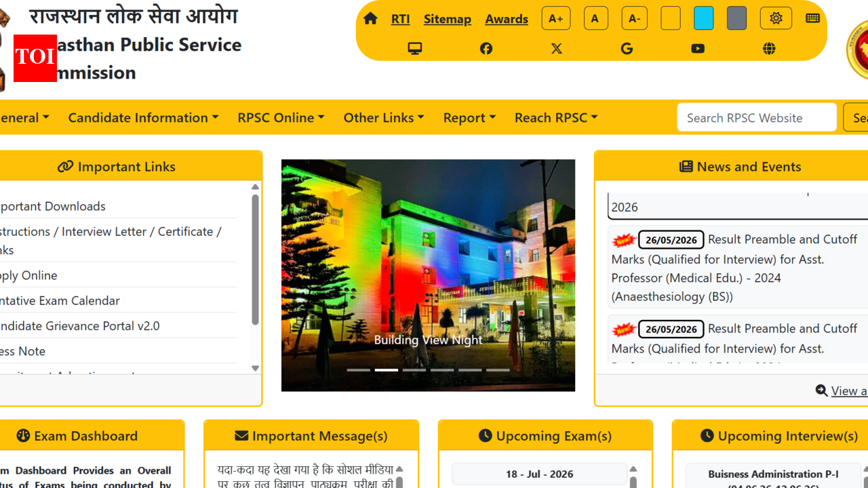Image resolution: width=868 pixels, height=488 pixels.
Task: Click the New badge on Anaesthesiology (BS) news
Action: (624, 240)
